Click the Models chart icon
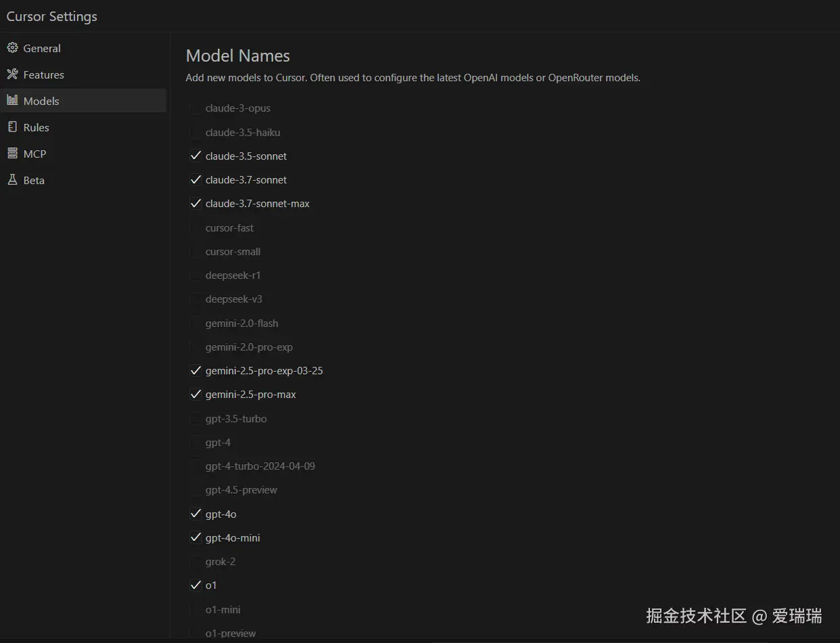This screenshot has width=840, height=643. click(12, 101)
